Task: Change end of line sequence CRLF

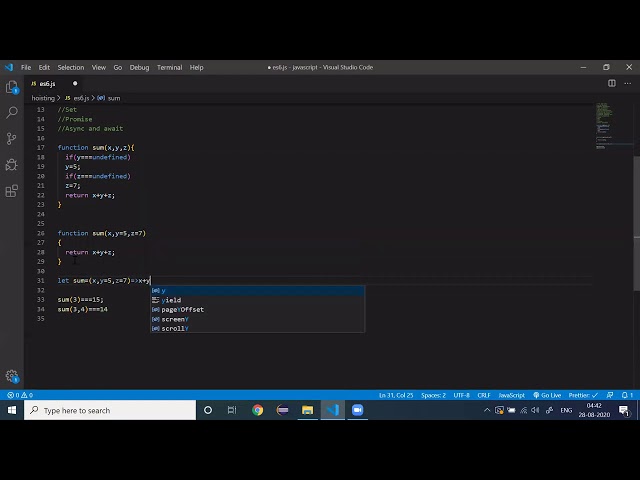Action: [484, 395]
